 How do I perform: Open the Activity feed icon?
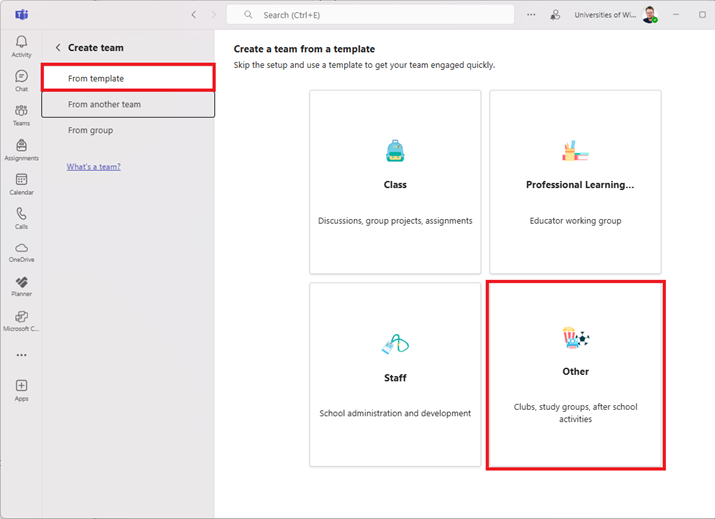tap(21, 45)
